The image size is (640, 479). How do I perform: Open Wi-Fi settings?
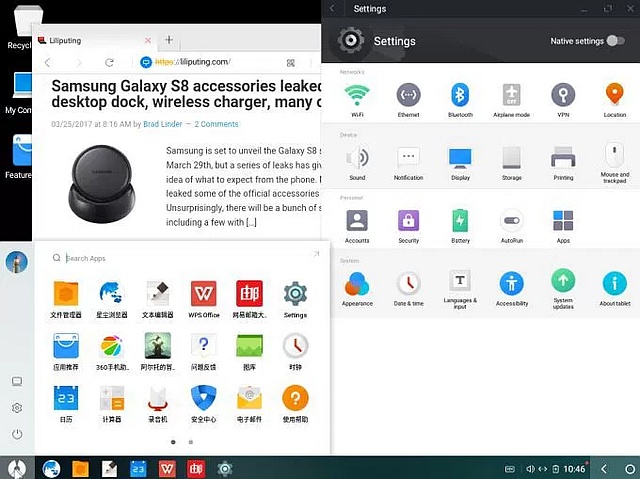pos(356,97)
